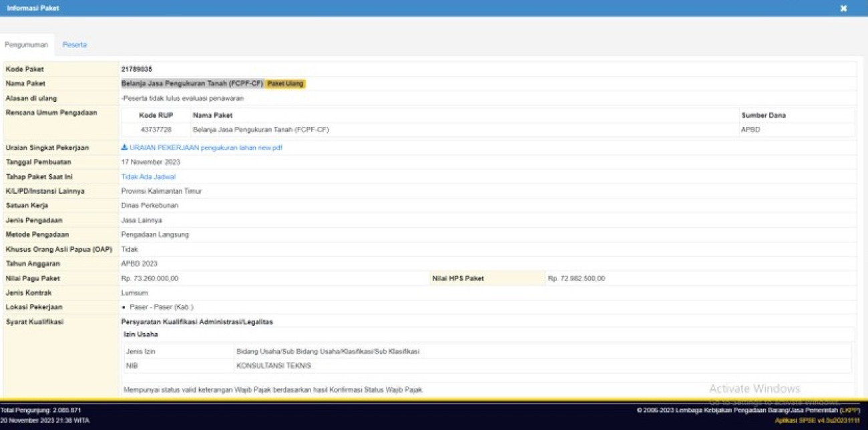The height and width of the screenshot is (430, 868).
Task: Click the Paket Ulang yellow badge
Action: (x=286, y=84)
